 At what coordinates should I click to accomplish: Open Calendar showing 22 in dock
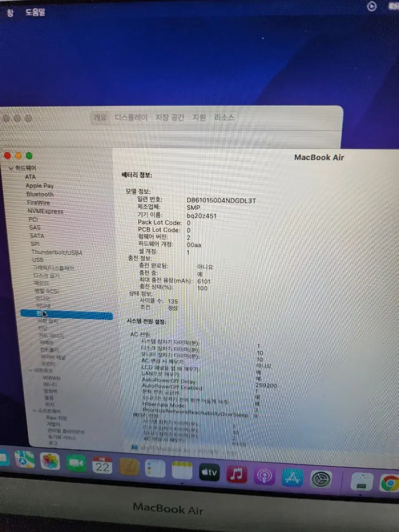[102, 465]
